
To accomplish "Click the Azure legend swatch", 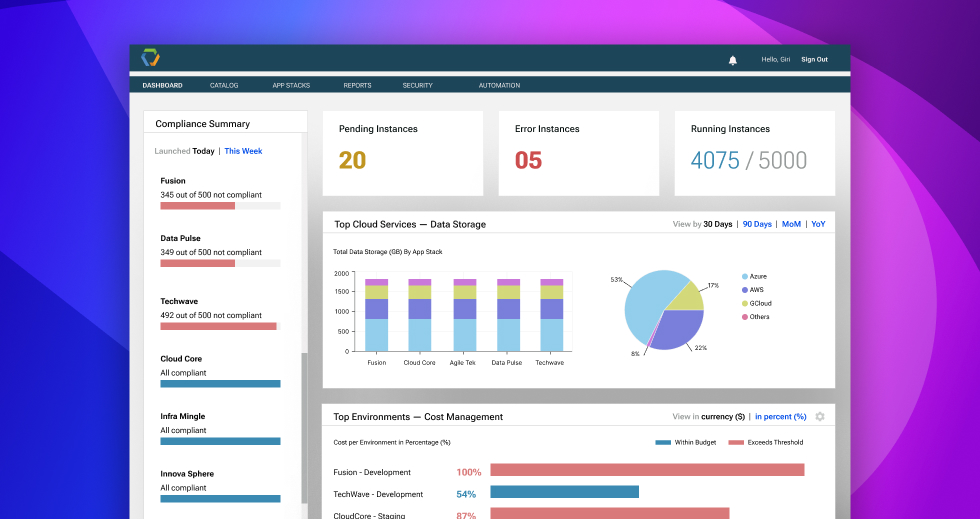I will click(x=744, y=276).
